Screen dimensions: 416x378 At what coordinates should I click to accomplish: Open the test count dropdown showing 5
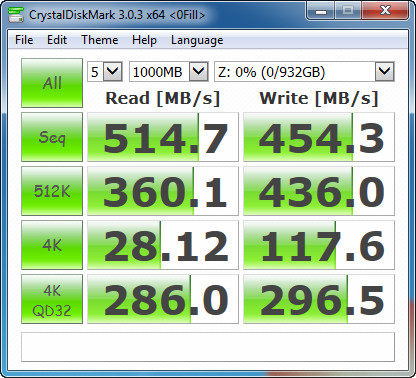click(x=105, y=71)
